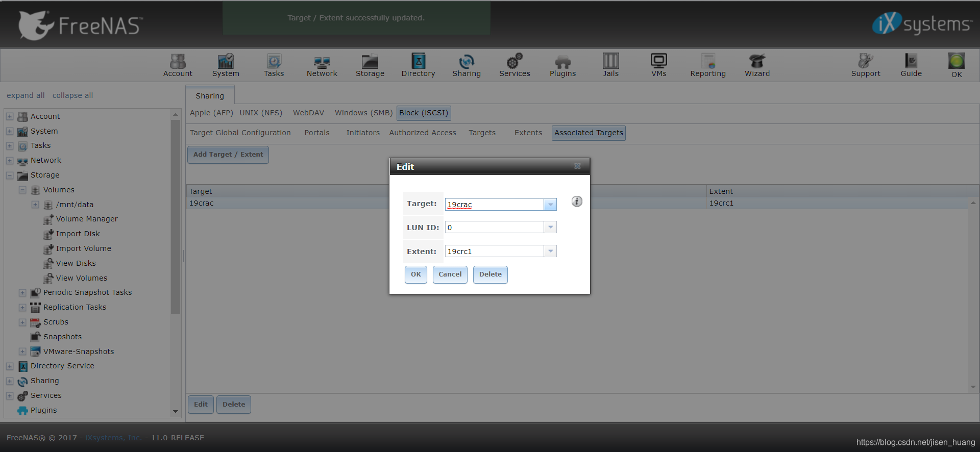Image resolution: width=980 pixels, height=452 pixels.
Task: Select View Disks in the tree
Action: click(76, 263)
